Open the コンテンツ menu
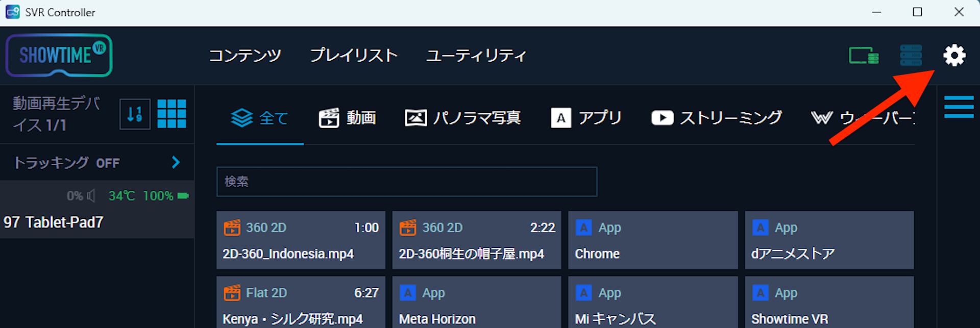The image size is (980, 328). point(245,55)
